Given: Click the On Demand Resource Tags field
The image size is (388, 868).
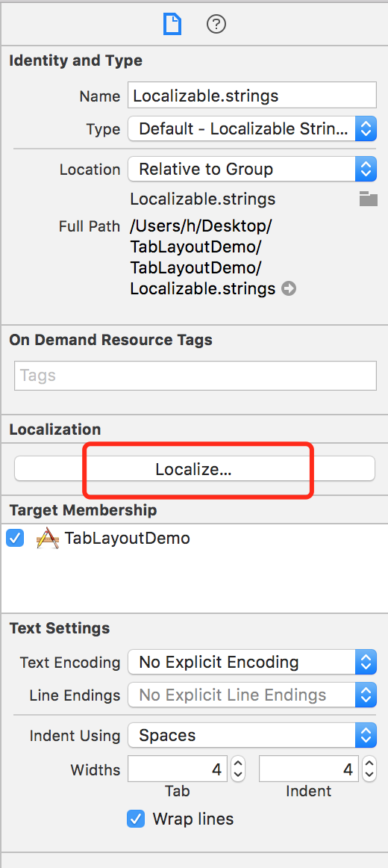Looking at the screenshot, I should pos(195,375).
